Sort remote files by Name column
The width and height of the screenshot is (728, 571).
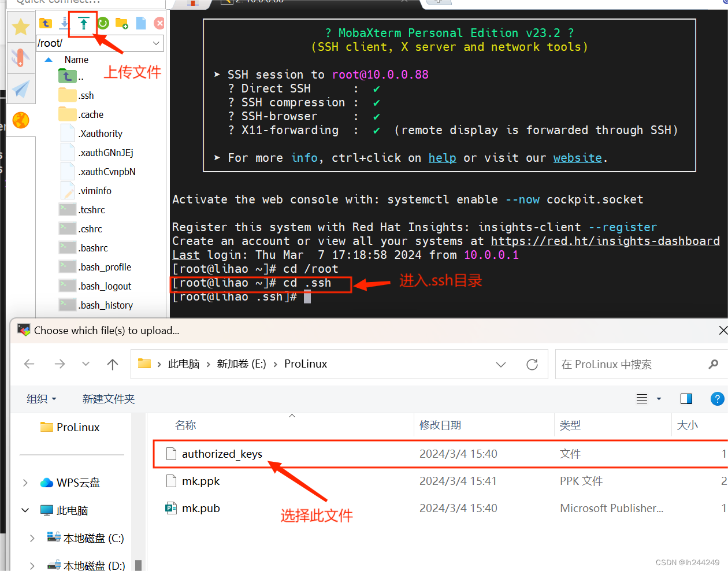point(76,60)
